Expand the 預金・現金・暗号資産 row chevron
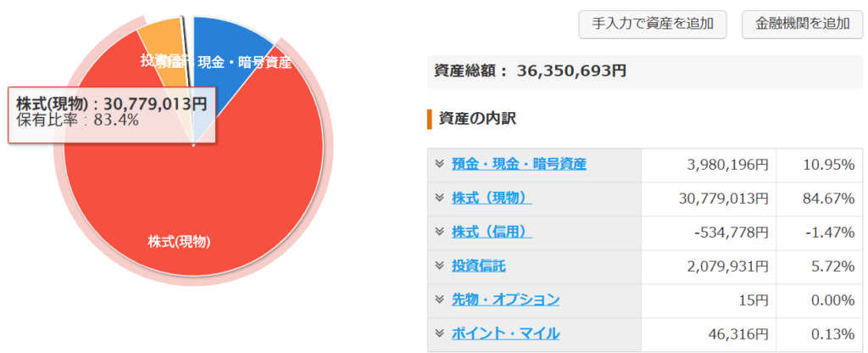 [x=440, y=164]
